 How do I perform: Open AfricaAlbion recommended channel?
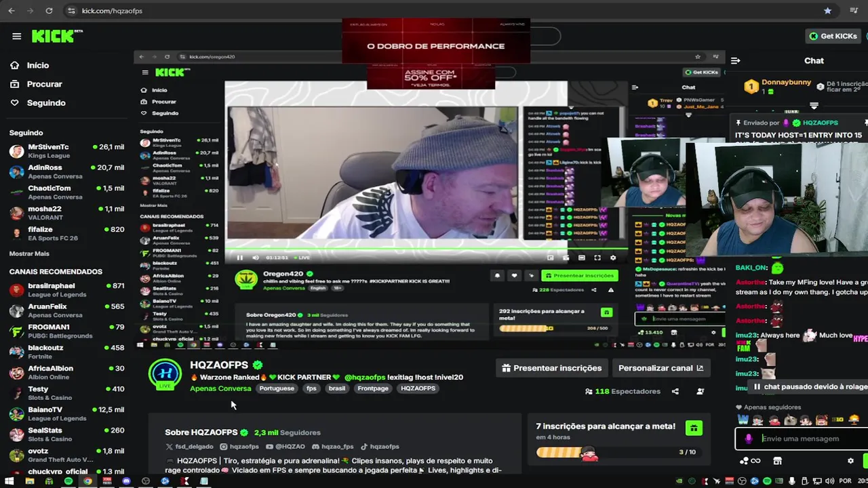[x=66, y=373]
